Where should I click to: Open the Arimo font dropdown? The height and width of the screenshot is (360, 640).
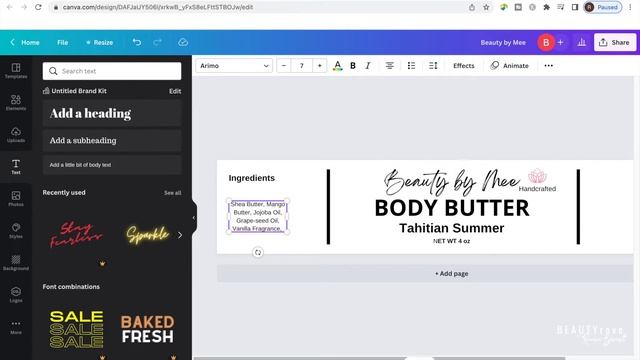(234, 66)
